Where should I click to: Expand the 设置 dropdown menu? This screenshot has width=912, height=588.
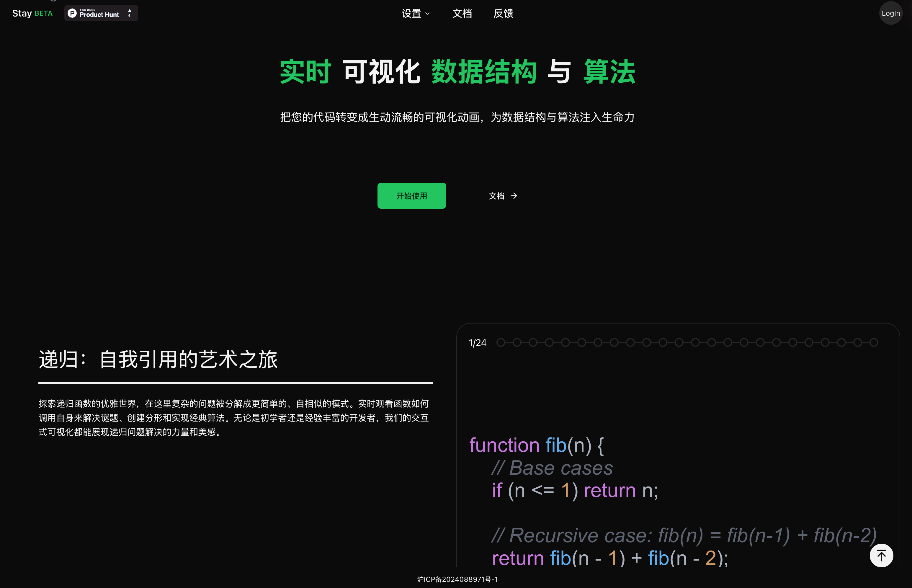411,13
